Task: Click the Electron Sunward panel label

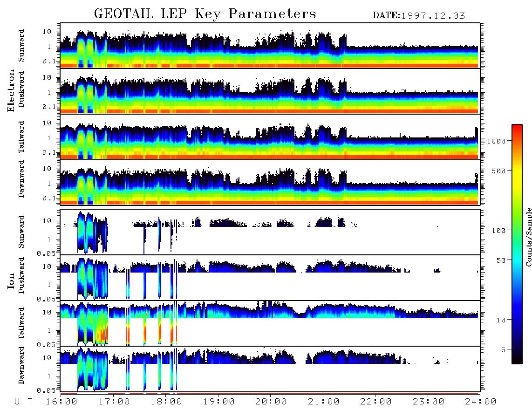Action: [x=21, y=45]
